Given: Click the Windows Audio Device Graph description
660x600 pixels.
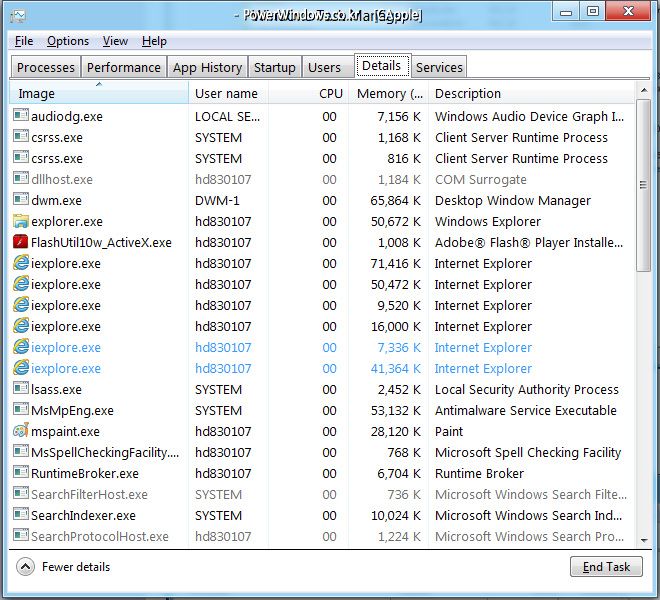Looking at the screenshot, I should (x=529, y=116).
